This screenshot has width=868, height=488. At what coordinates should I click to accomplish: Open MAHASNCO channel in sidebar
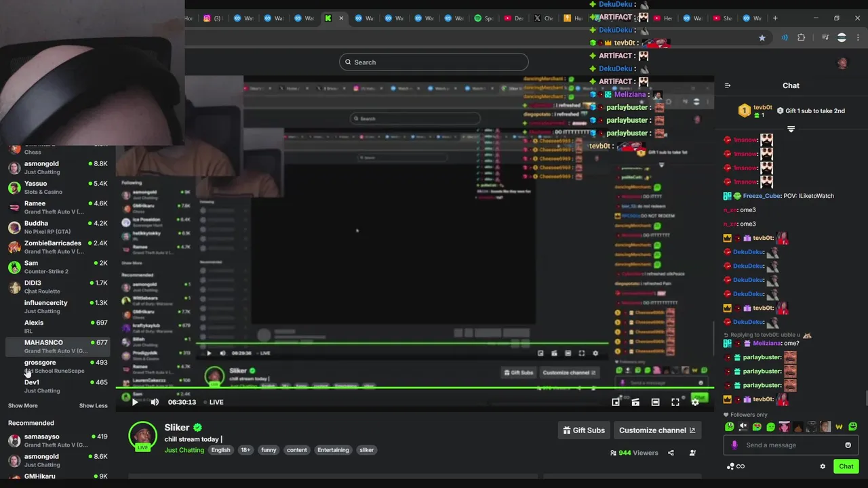[57, 346]
